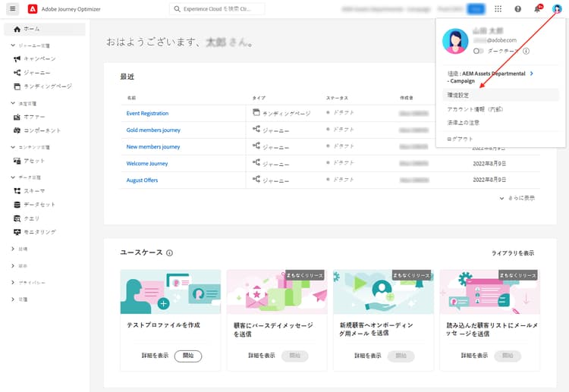Viewport: 569px width, 392px height.
Task: Expand the first collapsed section below モニタリング
Action: point(13,249)
